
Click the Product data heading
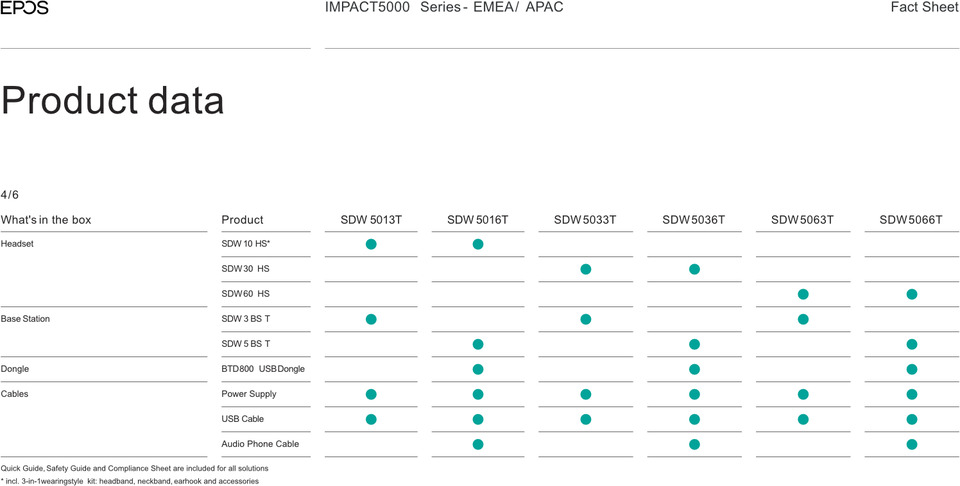[x=113, y=101]
